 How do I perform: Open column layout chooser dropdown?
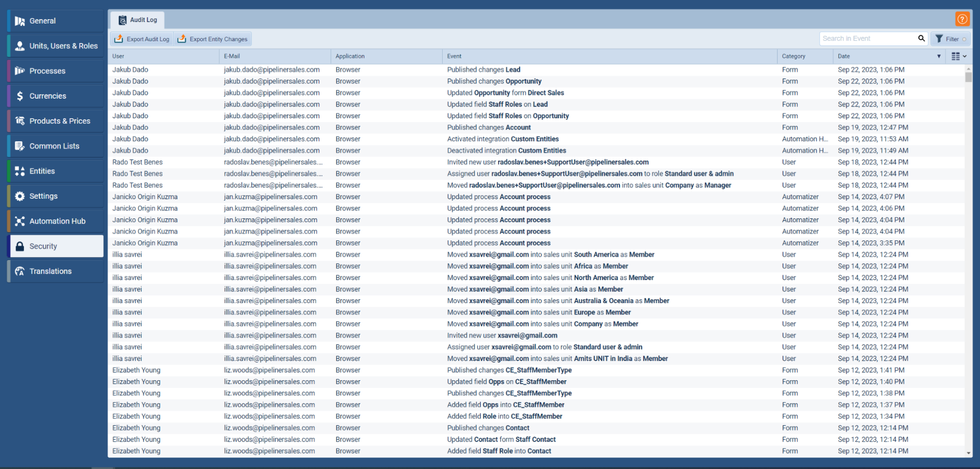coord(958,56)
